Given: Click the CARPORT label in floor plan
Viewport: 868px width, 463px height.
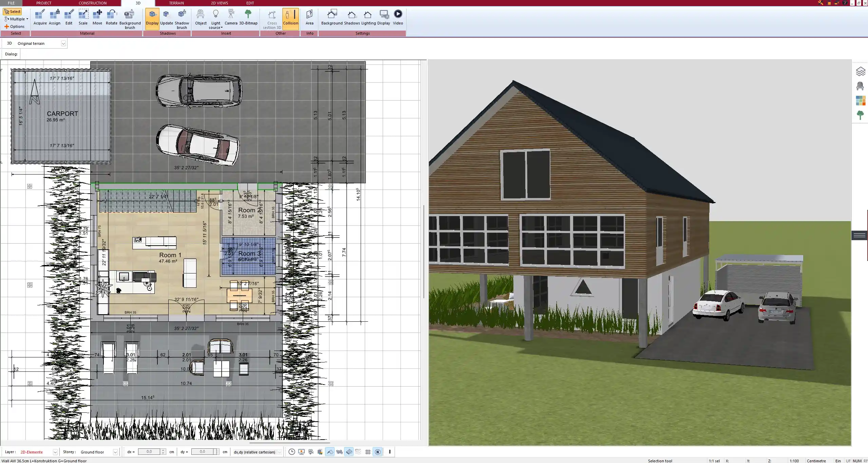Looking at the screenshot, I should pos(62,113).
